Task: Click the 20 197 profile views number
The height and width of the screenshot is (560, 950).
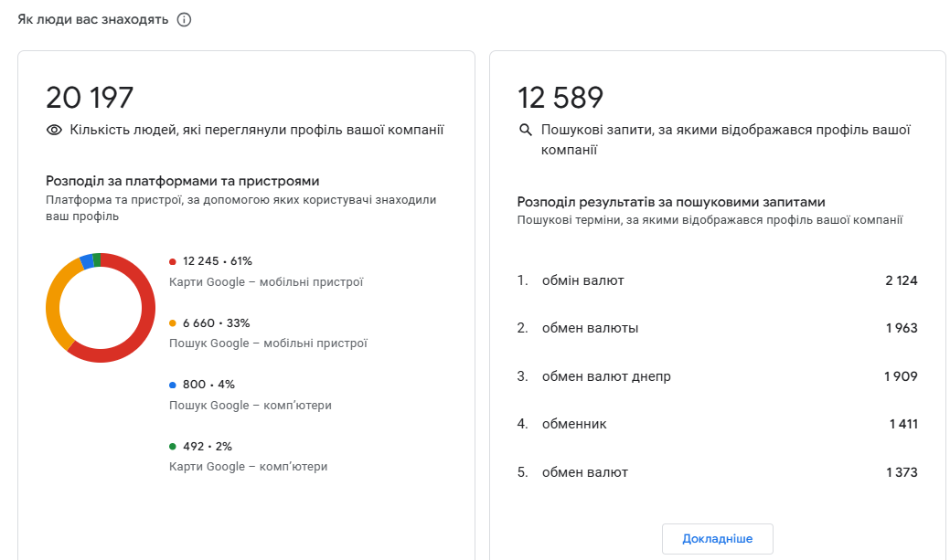Action: pos(90,98)
